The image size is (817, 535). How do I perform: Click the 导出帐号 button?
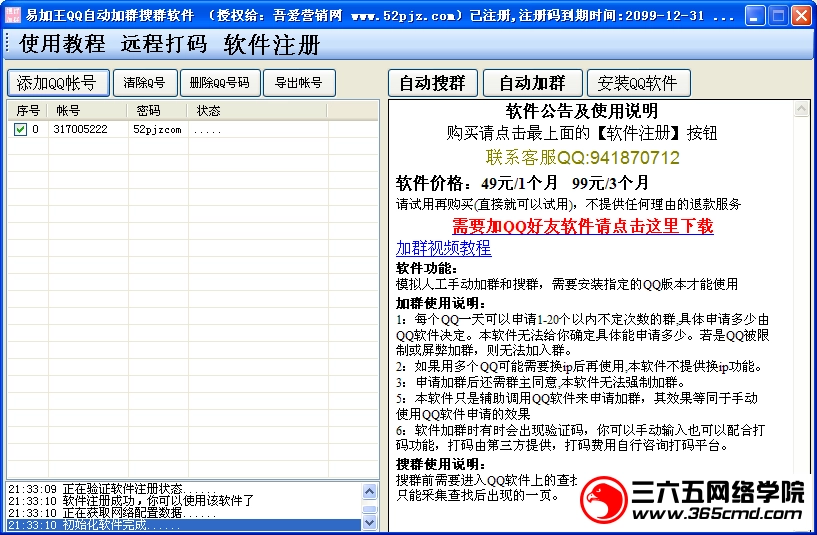(299, 83)
